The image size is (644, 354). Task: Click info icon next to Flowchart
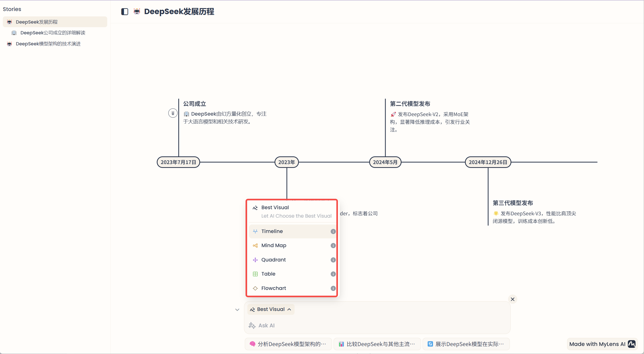(x=333, y=288)
